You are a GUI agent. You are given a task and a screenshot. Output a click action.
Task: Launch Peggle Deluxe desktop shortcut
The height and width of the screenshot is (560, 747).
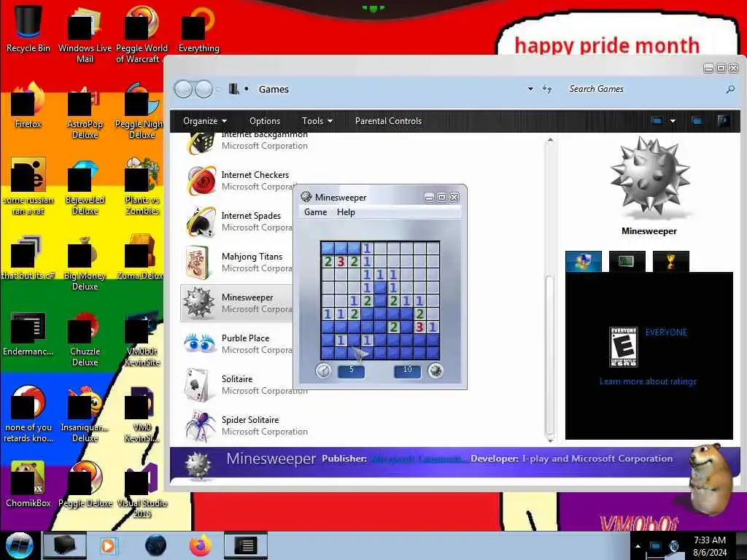[x=85, y=485]
